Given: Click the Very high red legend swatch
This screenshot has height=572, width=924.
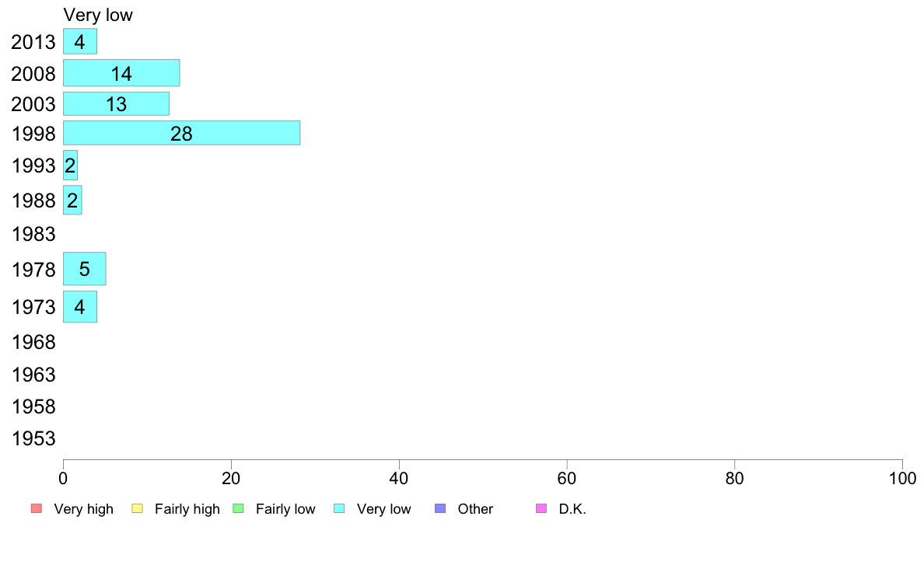Looking at the screenshot, I should click(x=37, y=508).
